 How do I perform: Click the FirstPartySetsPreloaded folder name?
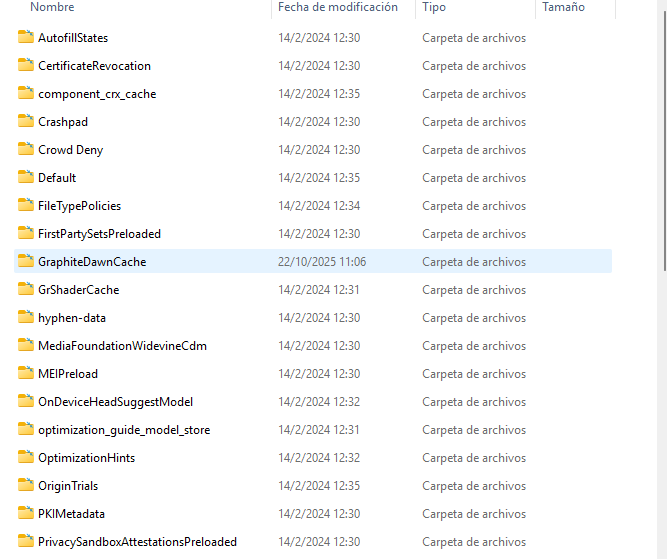(99, 234)
